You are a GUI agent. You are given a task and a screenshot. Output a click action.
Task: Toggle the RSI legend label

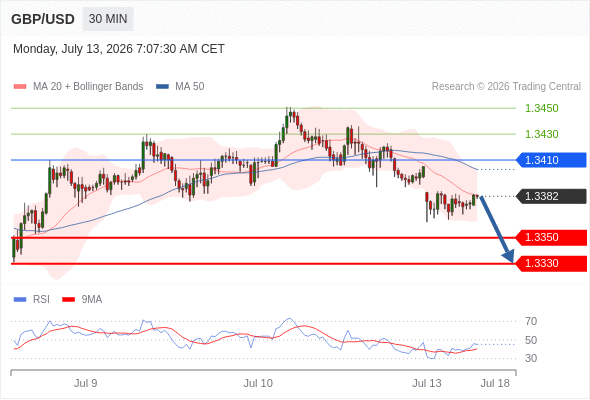41,300
